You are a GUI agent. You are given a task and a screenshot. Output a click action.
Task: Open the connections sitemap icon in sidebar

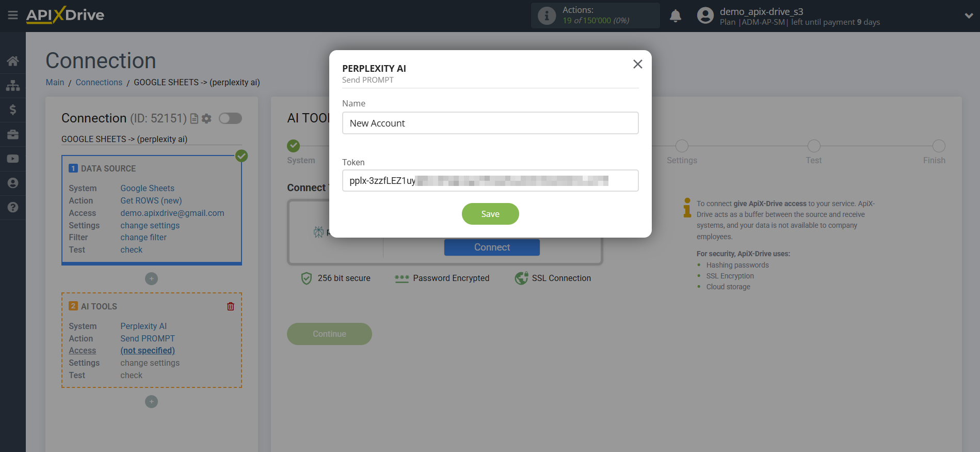coord(13,85)
